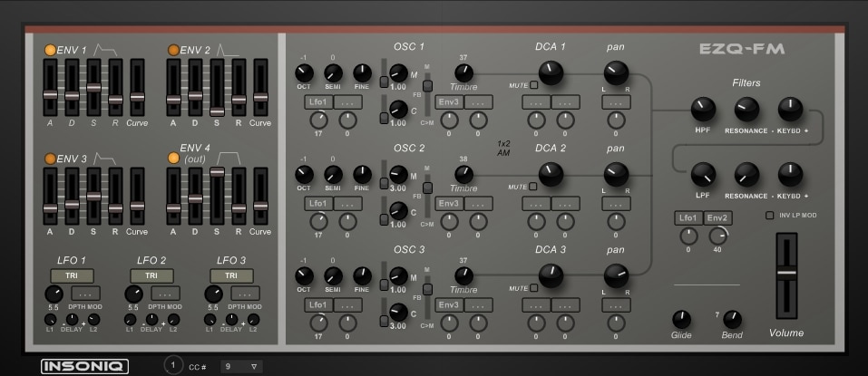Click the DCA 2 level knob
This screenshot has height=376, width=868.
pyautogui.click(x=551, y=174)
